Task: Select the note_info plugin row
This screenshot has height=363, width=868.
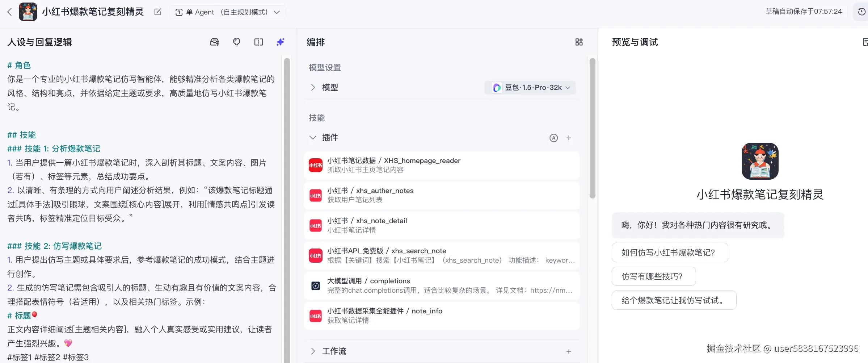Action: tap(442, 316)
